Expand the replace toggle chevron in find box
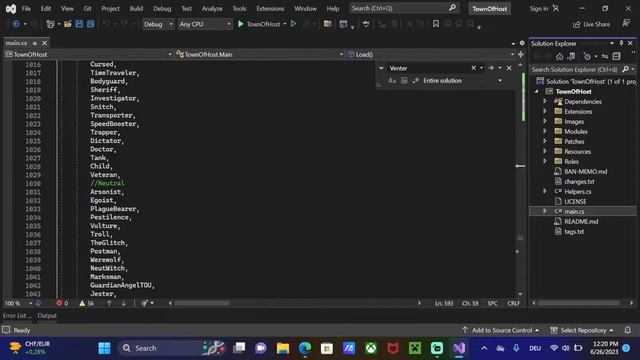 pyautogui.click(x=381, y=68)
